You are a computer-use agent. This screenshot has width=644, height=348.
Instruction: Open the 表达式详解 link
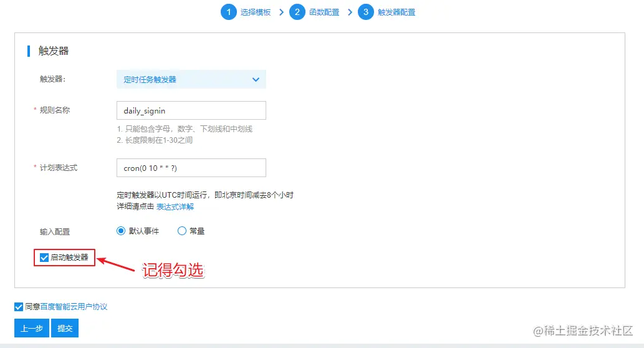click(x=175, y=206)
